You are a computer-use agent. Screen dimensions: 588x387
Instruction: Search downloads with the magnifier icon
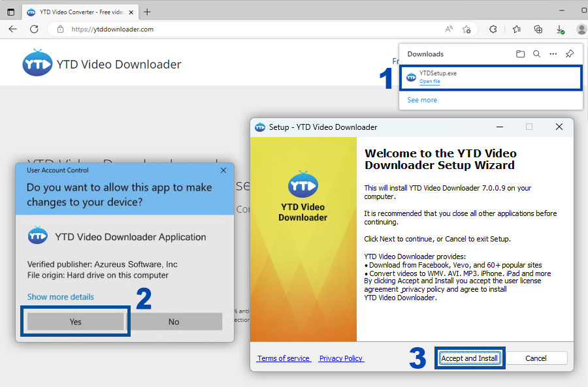pyautogui.click(x=536, y=54)
